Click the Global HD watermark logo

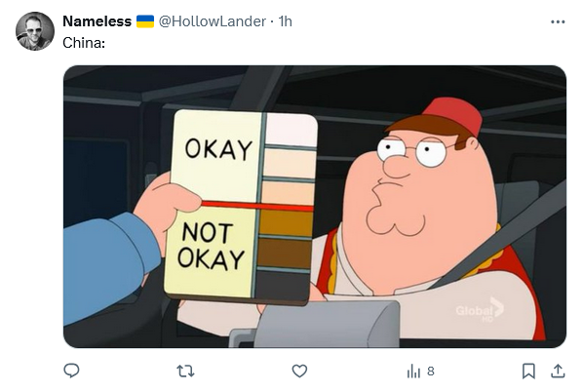(480, 309)
